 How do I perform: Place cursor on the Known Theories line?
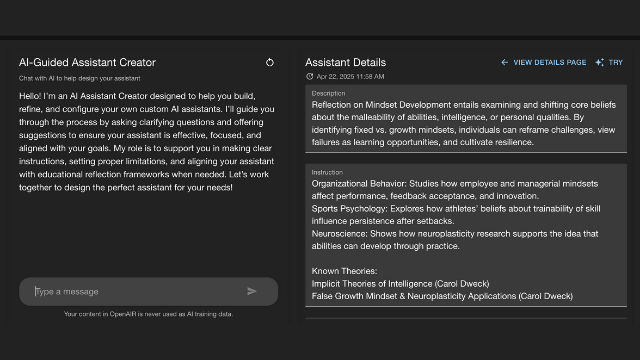pyautogui.click(x=344, y=271)
